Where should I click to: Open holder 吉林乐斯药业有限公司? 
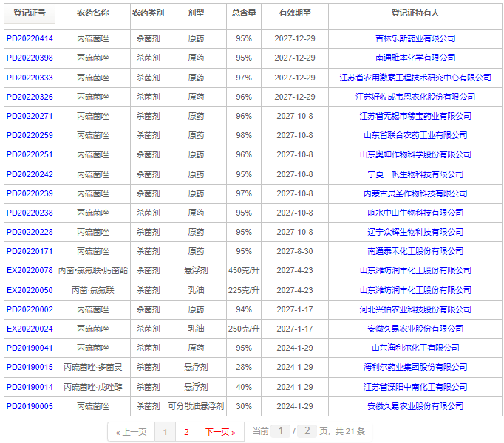pyautogui.click(x=415, y=38)
